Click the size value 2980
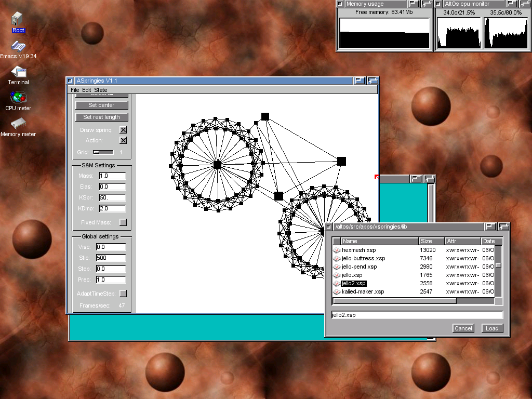This screenshot has height=399, width=532. [x=426, y=267]
